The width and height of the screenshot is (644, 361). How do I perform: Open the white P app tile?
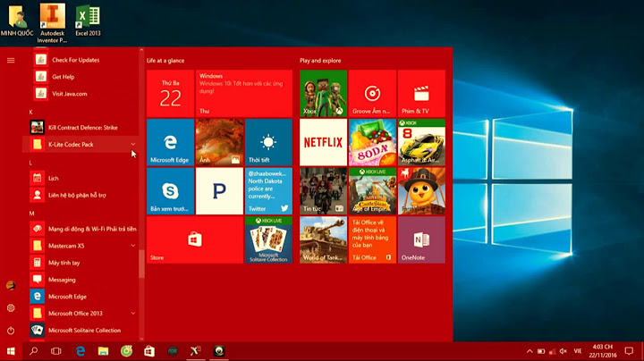coord(219,191)
